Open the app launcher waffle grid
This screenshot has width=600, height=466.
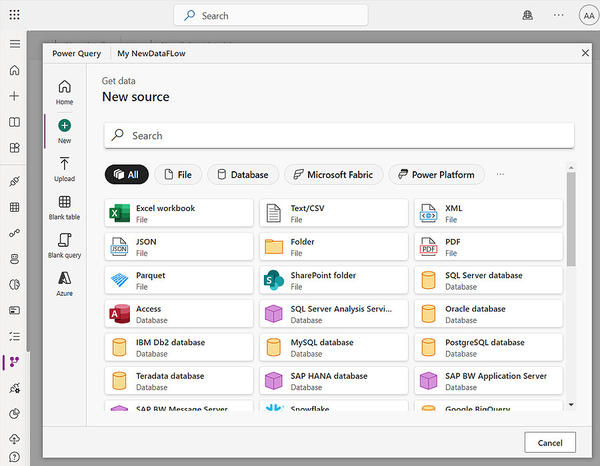coord(14,15)
